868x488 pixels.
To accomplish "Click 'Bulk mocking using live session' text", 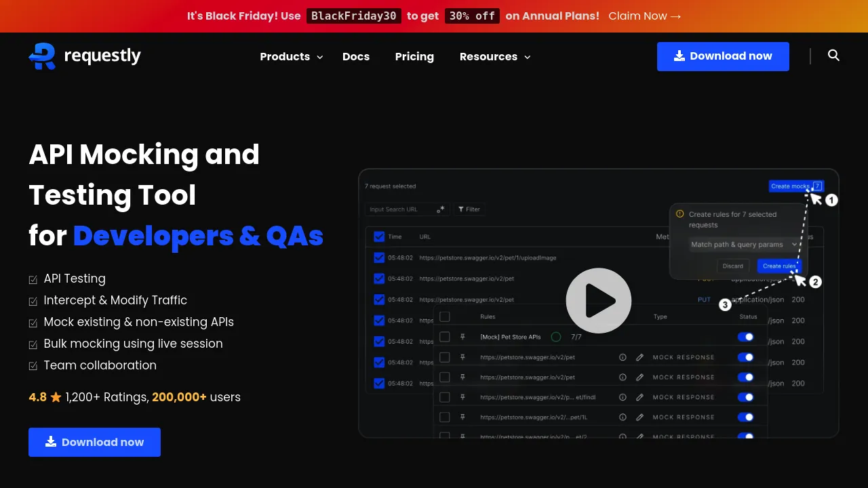I will (x=133, y=344).
